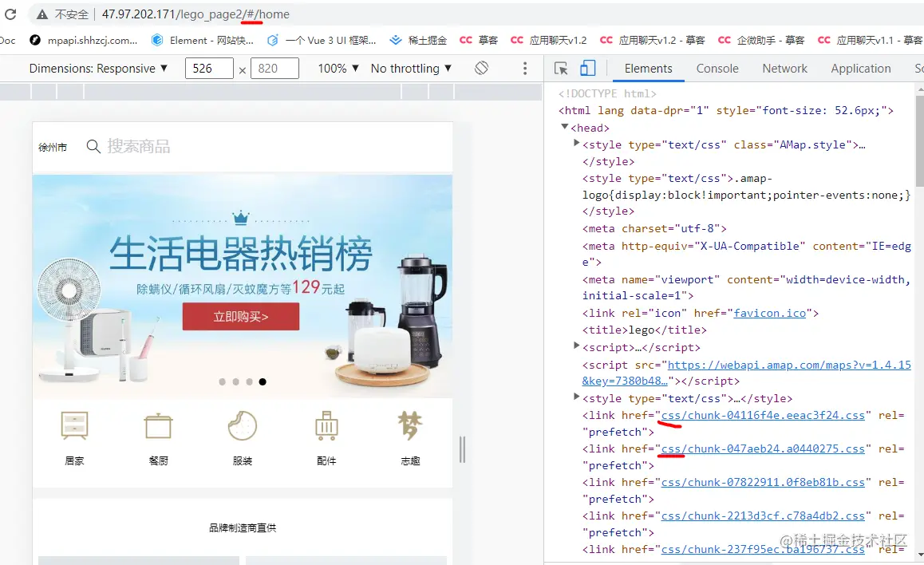Open the 稀土掘金 bookmark

coord(419,40)
